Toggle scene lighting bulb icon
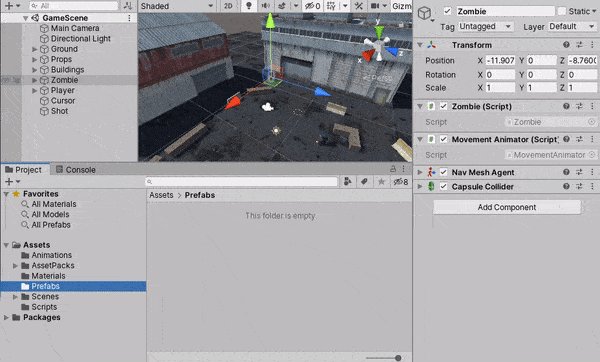This screenshot has height=362, width=600. (x=249, y=6)
